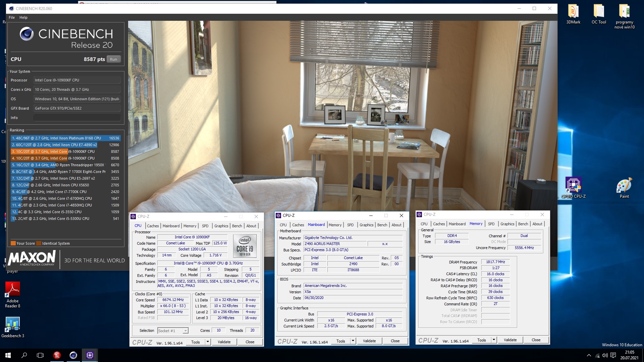
Task: Switch to CPU-Z taskbar icon
Action: tap(90, 355)
